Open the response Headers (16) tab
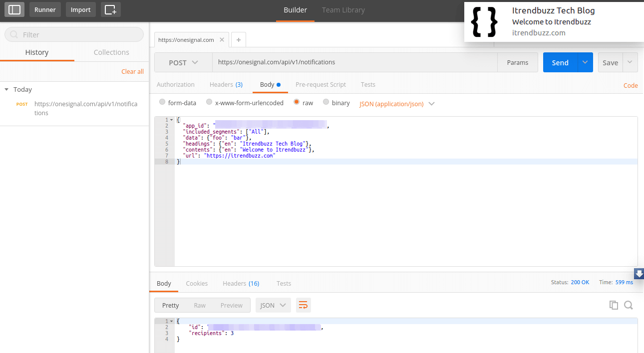The image size is (644, 353). coord(241,283)
